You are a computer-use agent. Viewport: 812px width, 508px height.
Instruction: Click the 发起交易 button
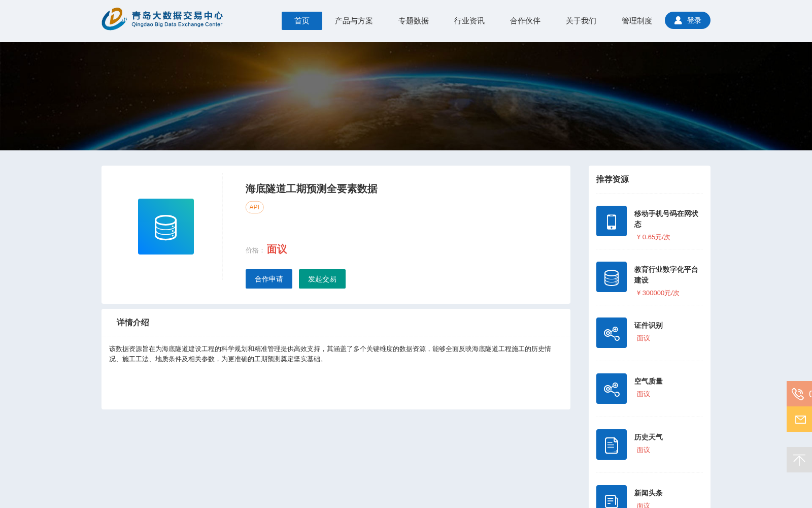[x=322, y=279]
